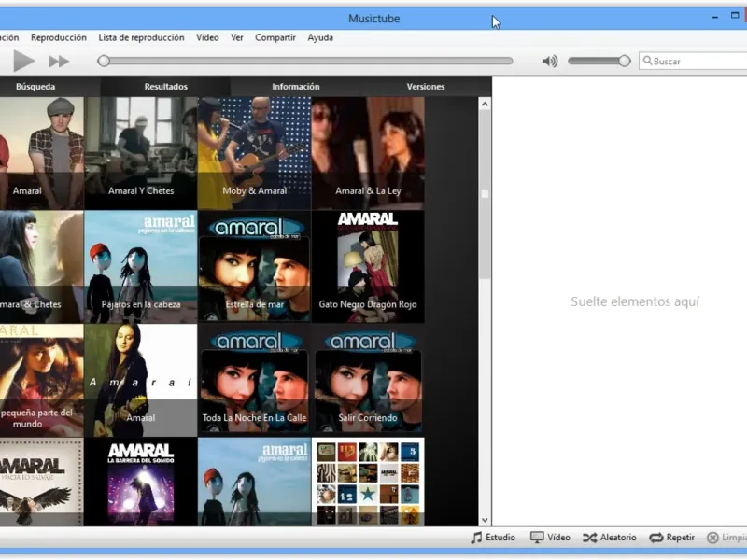Open the multi-tile collage album cover
Viewport: 747px width, 560px height.
click(368, 482)
